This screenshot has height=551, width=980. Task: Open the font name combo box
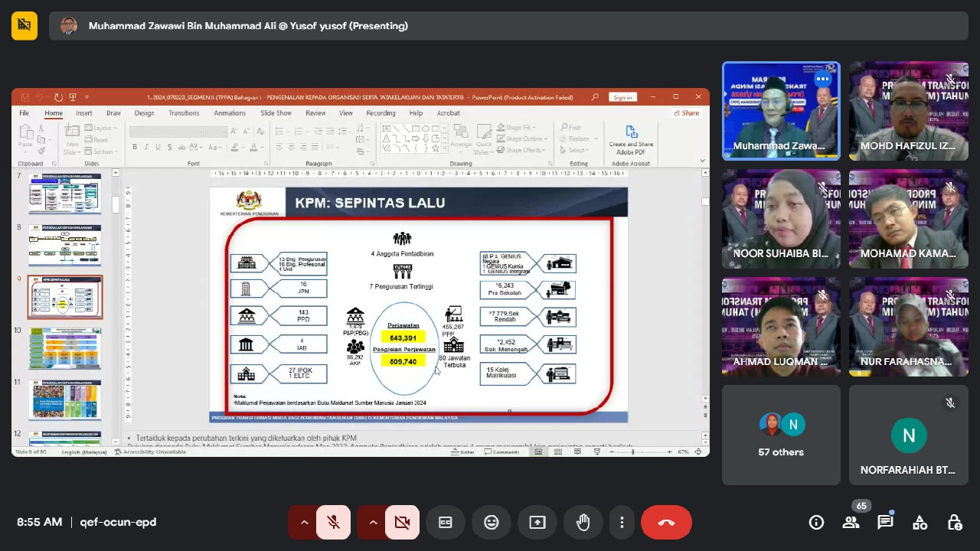166,132
